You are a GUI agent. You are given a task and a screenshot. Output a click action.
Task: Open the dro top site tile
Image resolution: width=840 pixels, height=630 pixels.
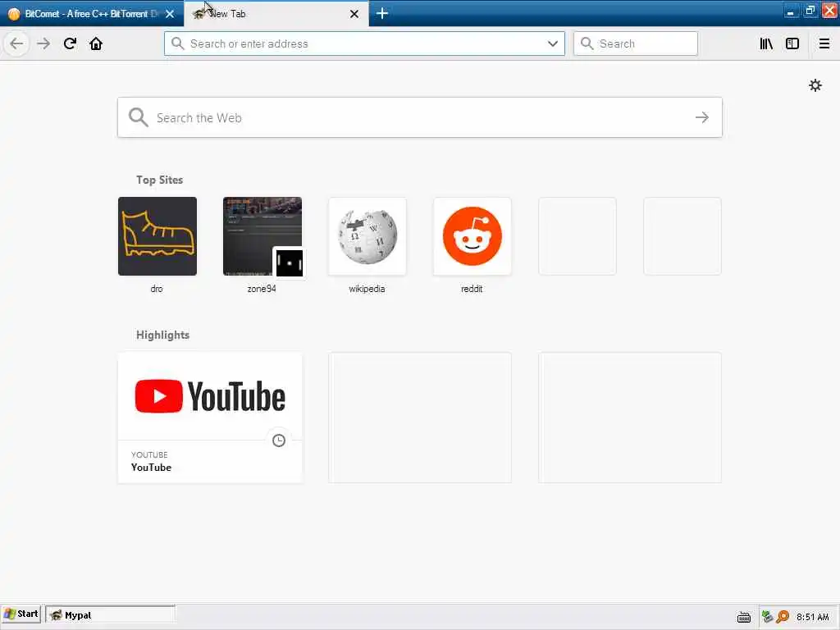(157, 236)
